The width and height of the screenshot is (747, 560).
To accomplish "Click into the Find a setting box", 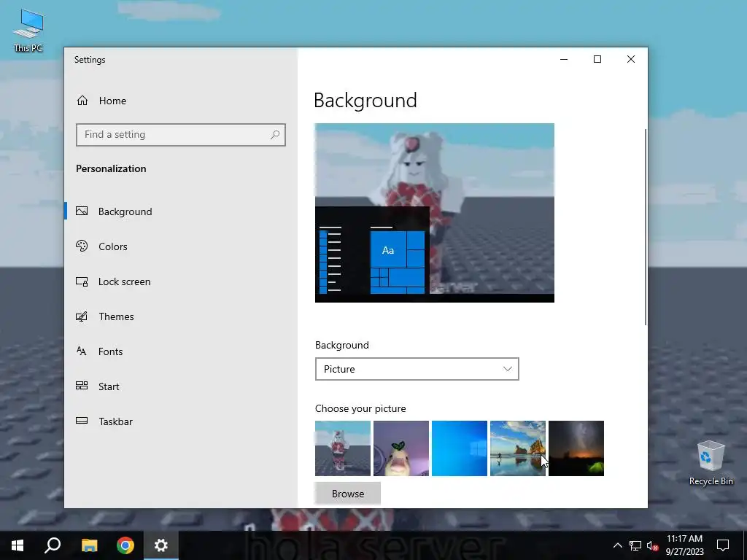I will [x=181, y=135].
